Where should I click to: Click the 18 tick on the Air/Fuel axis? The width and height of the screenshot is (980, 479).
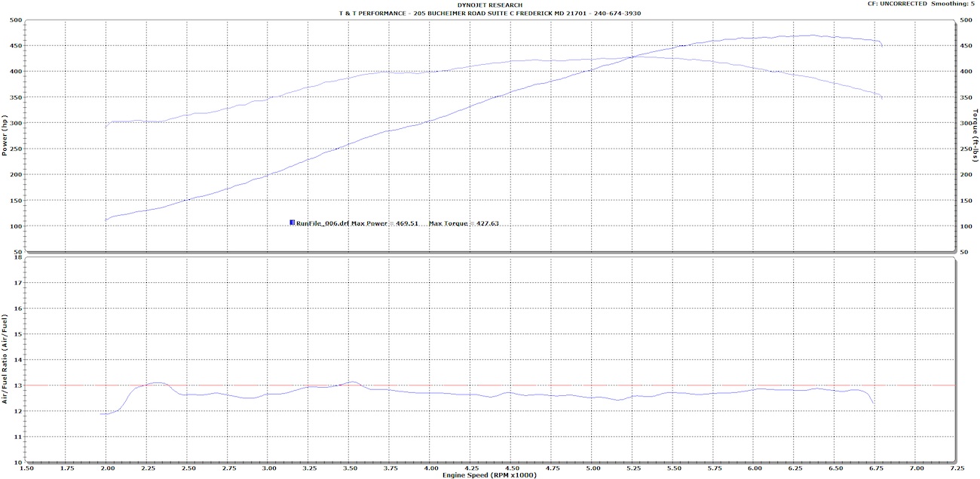[17, 257]
